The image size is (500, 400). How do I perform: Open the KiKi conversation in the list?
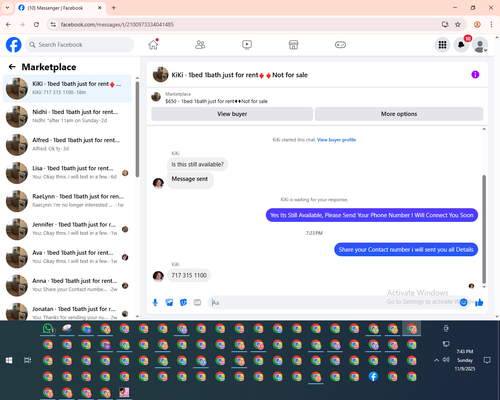click(x=67, y=88)
